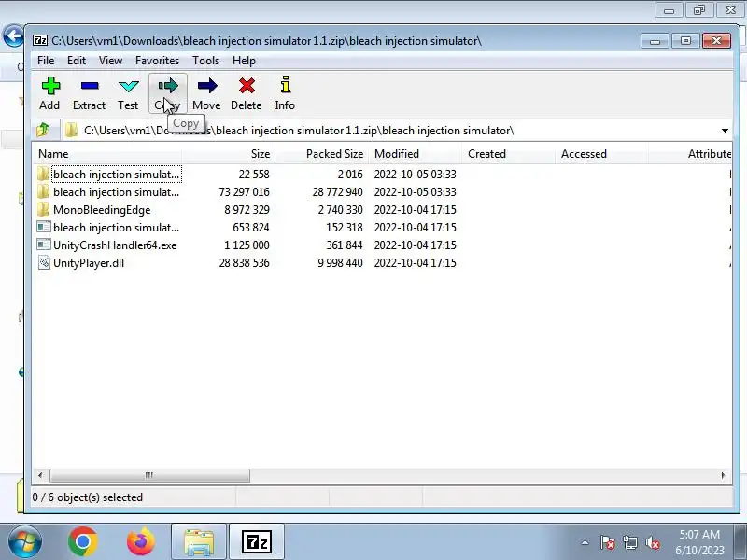Viewport: 747px width, 560px height.
Task: Open the Edit menu
Action: click(77, 61)
